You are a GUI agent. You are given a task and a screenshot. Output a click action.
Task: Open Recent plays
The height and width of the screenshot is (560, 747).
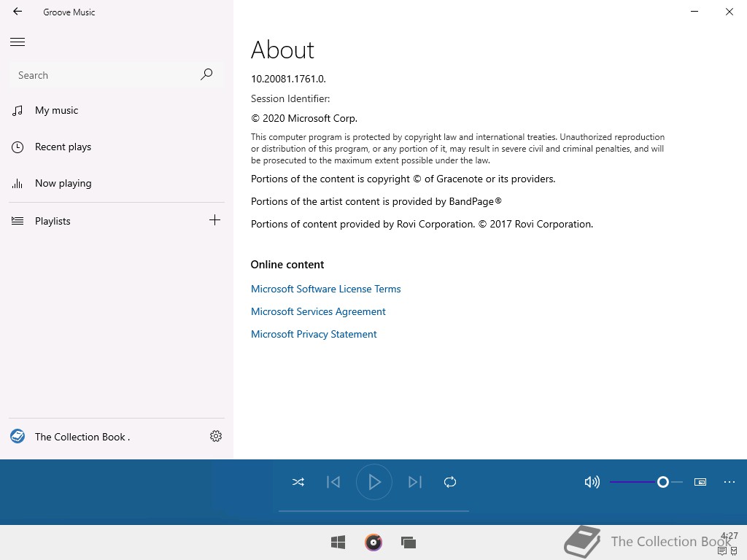click(x=117, y=147)
